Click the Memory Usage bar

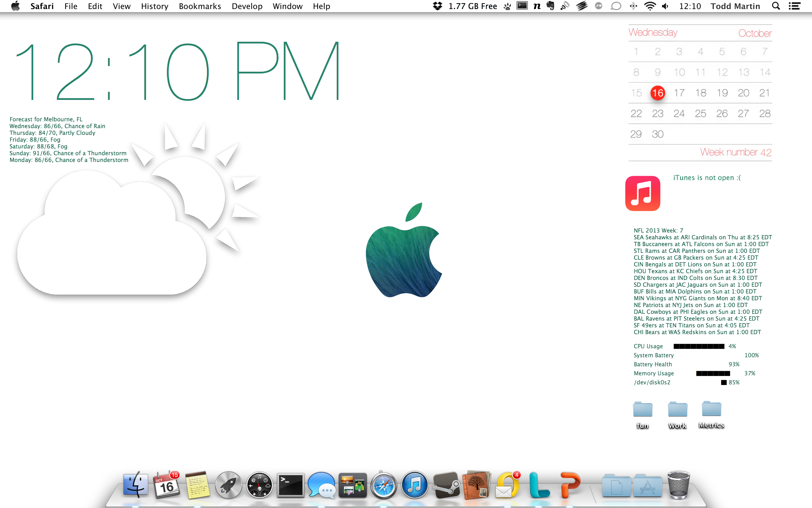point(713,374)
